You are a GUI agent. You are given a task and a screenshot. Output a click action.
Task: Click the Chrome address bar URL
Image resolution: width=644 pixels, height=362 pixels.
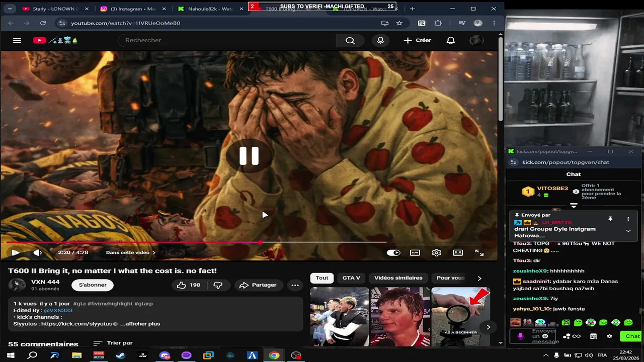pyautogui.click(x=125, y=23)
